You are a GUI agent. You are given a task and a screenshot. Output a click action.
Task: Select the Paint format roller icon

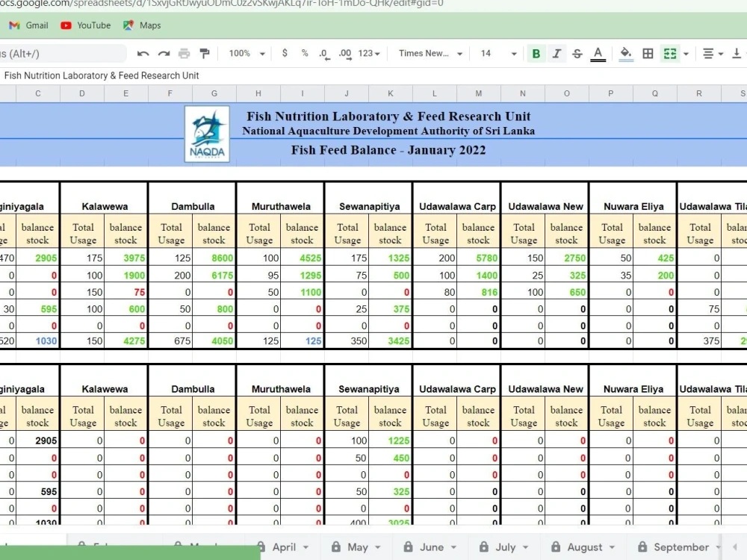[205, 53]
